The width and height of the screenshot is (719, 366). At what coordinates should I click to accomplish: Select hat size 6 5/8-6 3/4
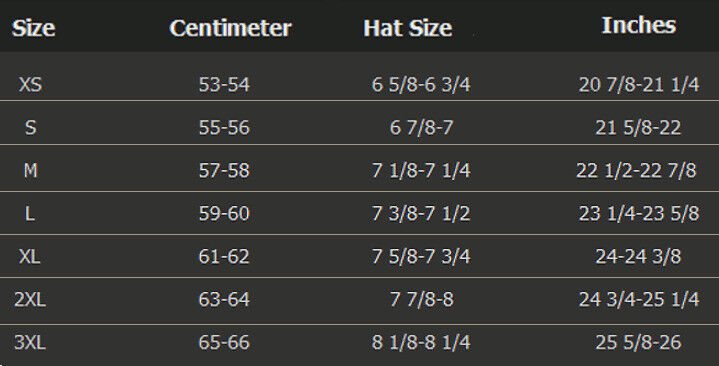click(421, 84)
